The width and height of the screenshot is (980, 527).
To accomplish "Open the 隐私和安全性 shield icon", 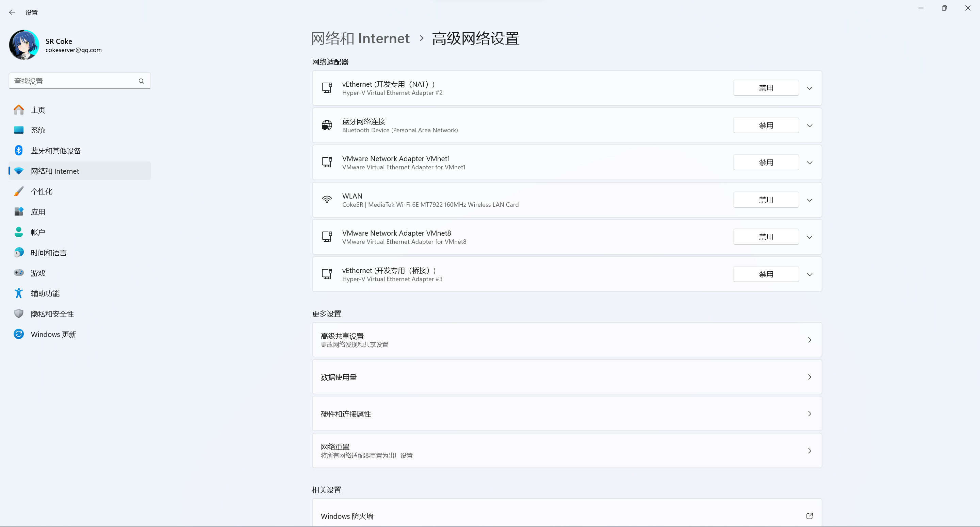I will (19, 314).
